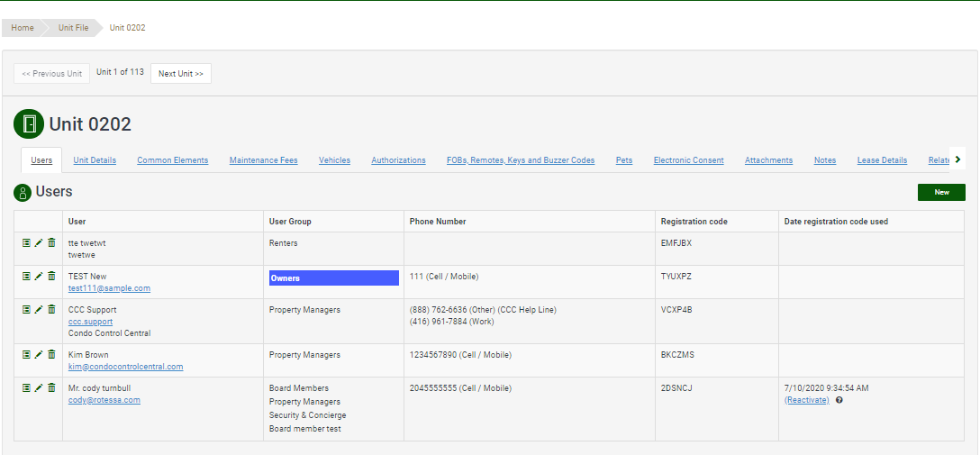The image size is (980, 455).
Task: Navigate to Unit File breadcrumb
Action: (x=73, y=28)
